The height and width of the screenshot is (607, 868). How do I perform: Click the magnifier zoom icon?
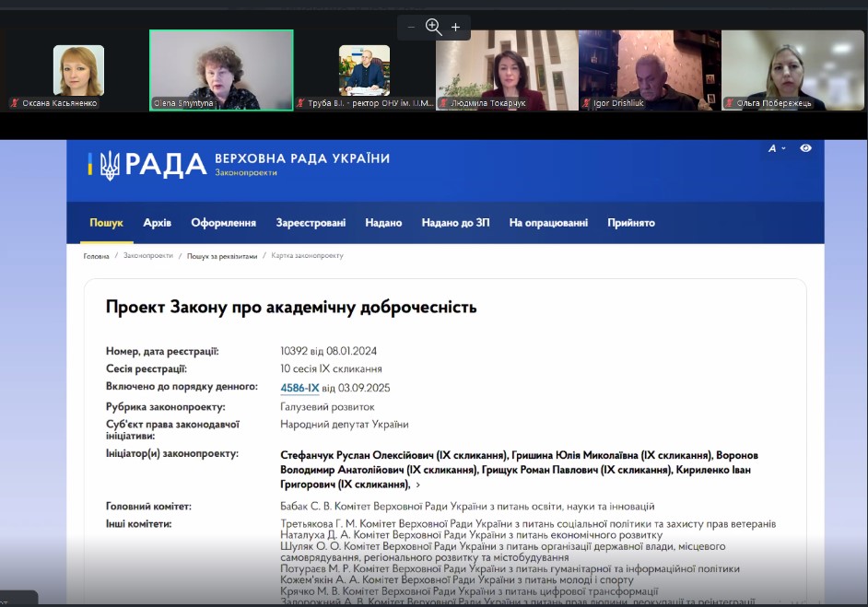click(433, 28)
